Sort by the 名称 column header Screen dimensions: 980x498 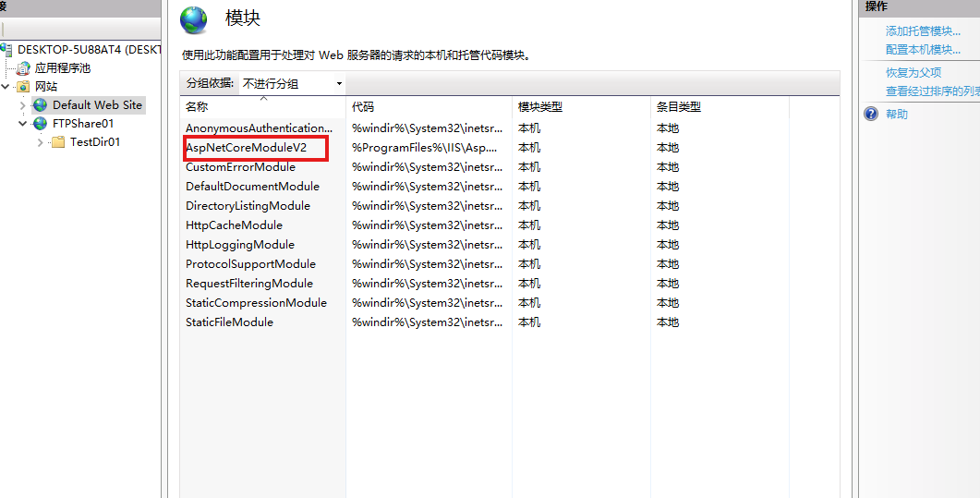(197, 107)
